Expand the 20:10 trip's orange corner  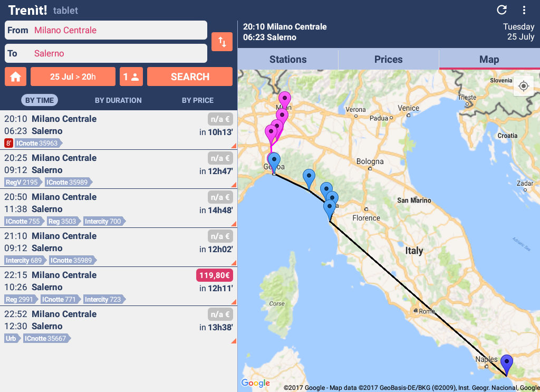click(x=234, y=146)
